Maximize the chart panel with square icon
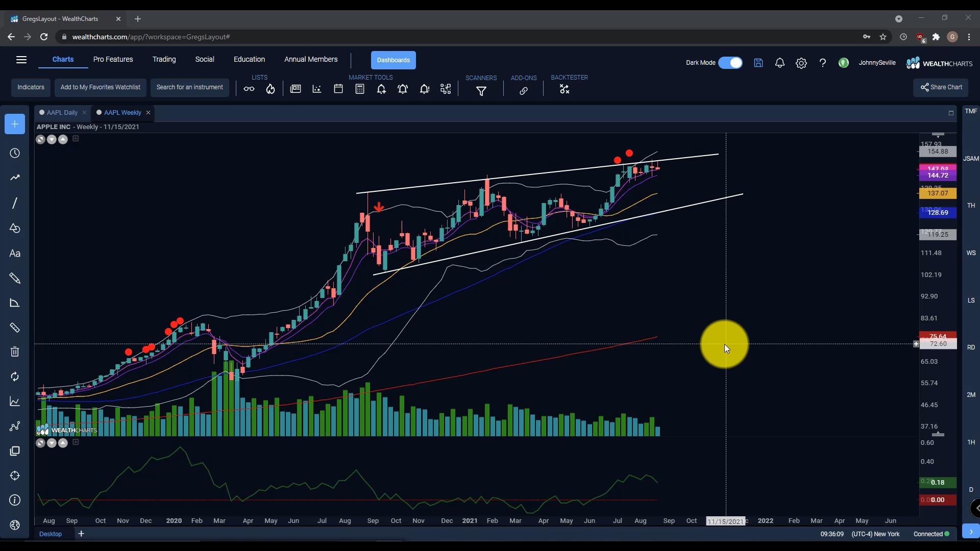The height and width of the screenshot is (551, 980). pyautogui.click(x=951, y=113)
